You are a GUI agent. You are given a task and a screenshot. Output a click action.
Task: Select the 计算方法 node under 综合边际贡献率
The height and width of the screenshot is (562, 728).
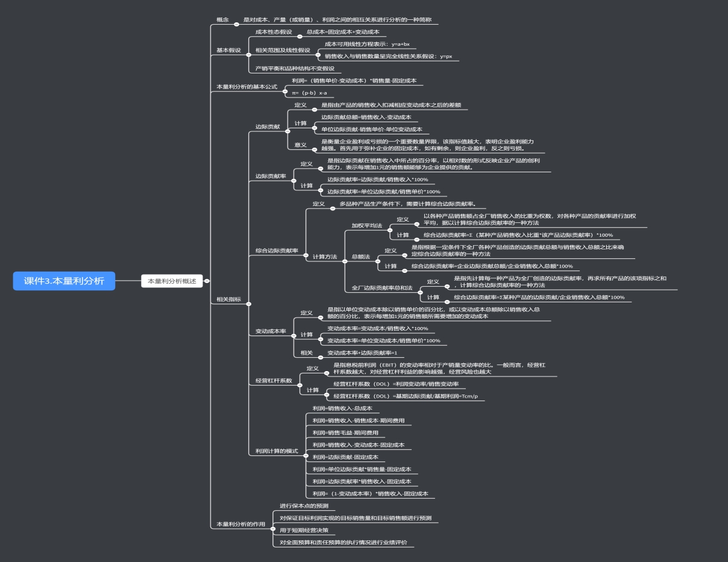tap(325, 257)
